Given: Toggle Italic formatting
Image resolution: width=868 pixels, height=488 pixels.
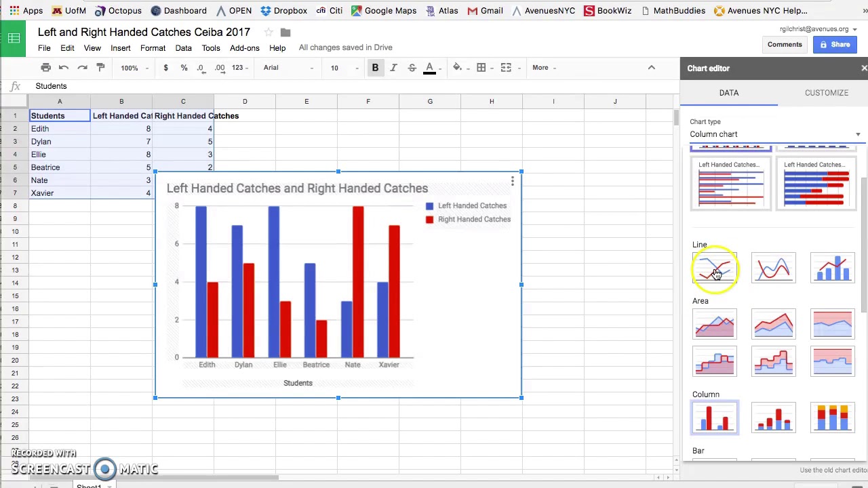Looking at the screenshot, I should coord(393,68).
